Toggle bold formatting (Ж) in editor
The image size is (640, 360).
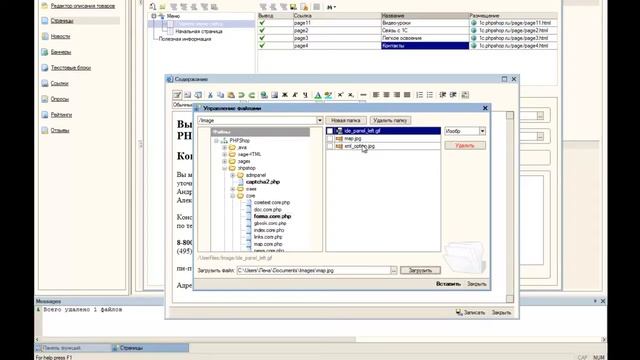(x=285, y=95)
